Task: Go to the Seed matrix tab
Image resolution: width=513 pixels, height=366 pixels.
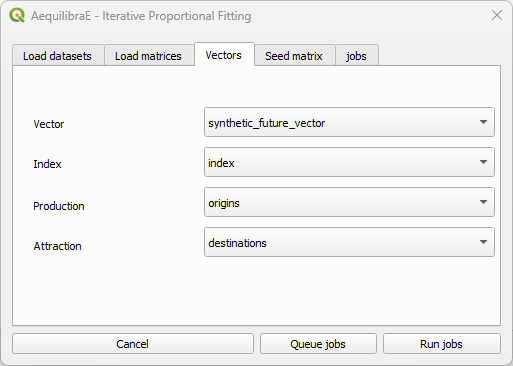Action: tap(294, 56)
